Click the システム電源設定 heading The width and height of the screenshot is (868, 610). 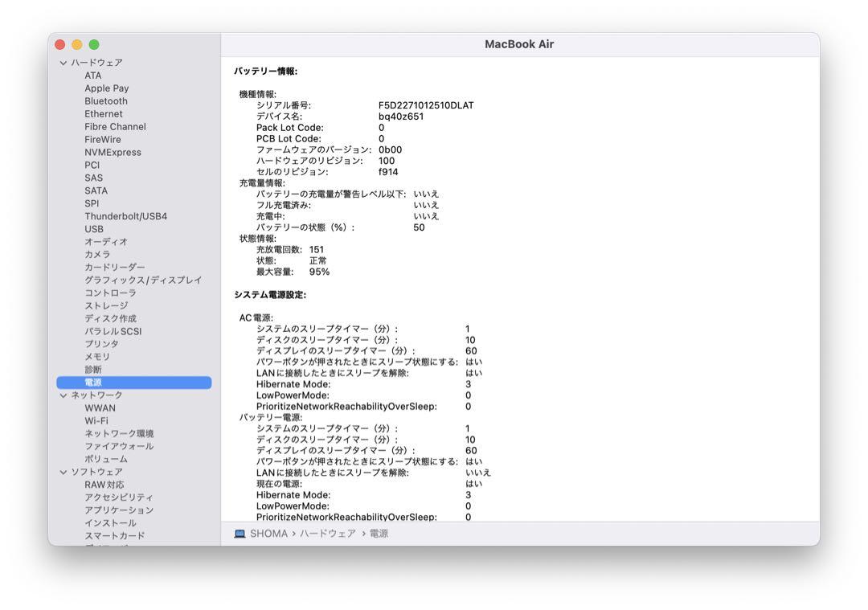(x=270, y=294)
